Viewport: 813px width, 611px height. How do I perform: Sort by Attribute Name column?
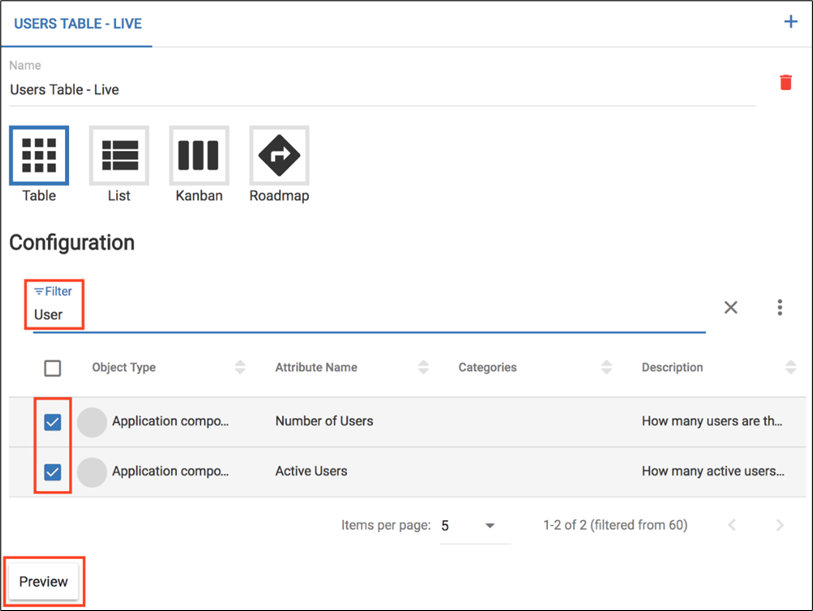click(x=423, y=368)
